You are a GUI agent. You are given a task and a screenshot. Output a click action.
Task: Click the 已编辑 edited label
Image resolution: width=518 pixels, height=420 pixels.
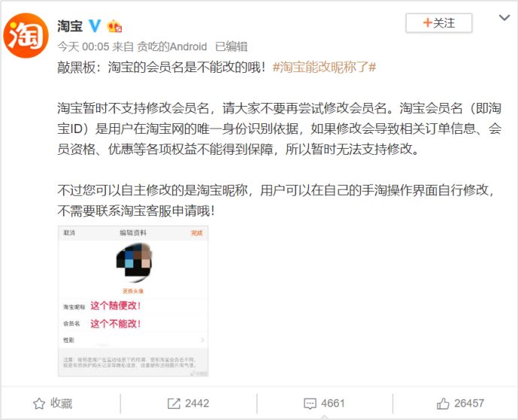(232, 47)
